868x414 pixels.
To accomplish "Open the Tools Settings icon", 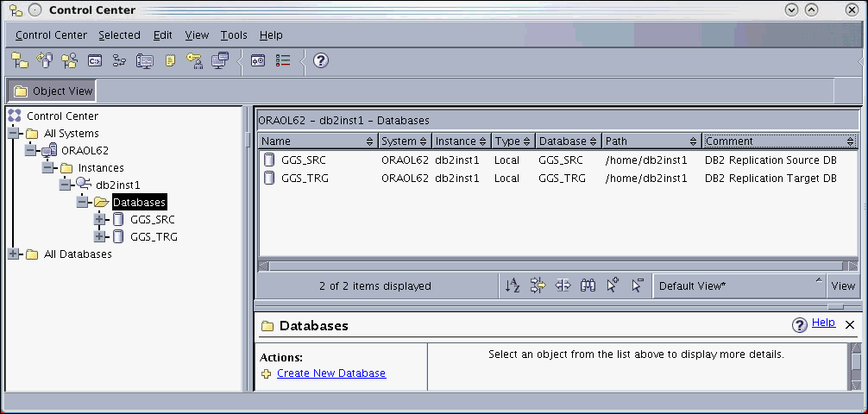I will point(257,60).
